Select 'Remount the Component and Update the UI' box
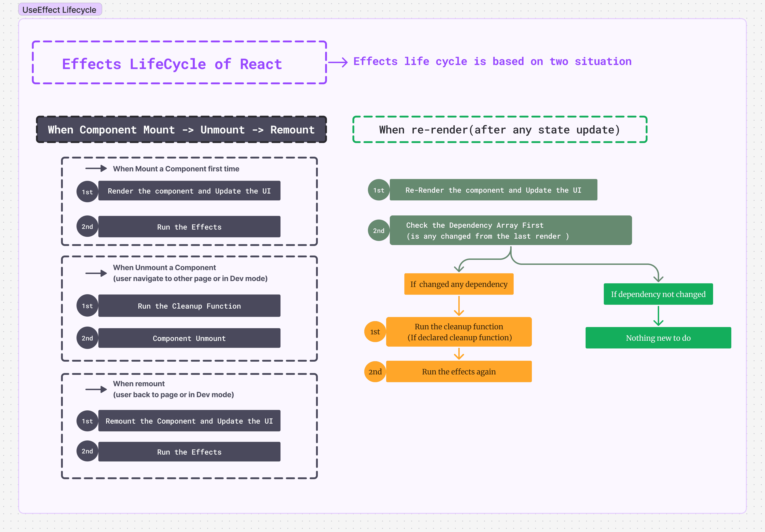Viewport: 765px width, 532px height. tap(189, 421)
